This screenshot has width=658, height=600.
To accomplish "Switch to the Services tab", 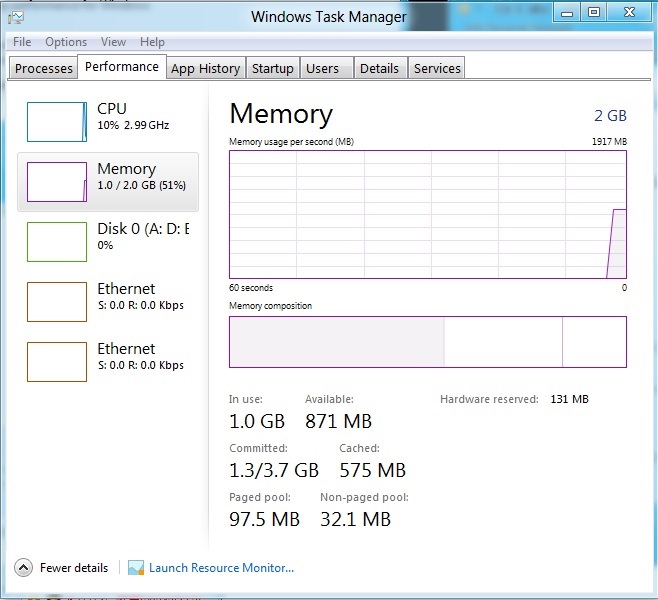I will 437,68.
